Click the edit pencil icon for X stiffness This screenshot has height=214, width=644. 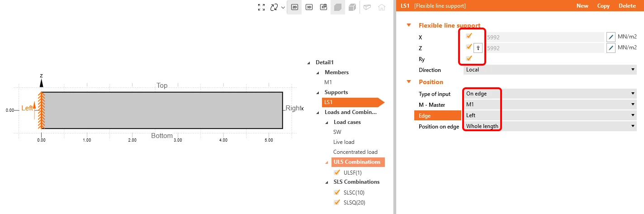[611, 37]
